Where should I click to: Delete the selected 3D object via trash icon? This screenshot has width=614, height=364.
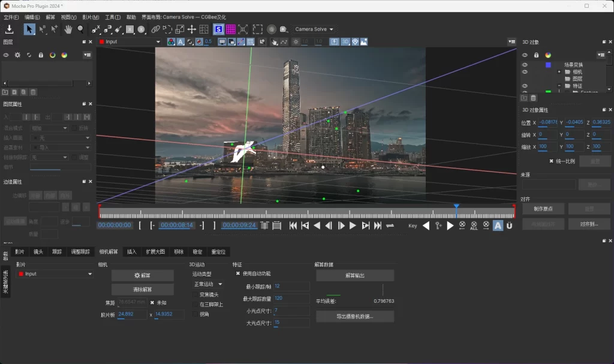(533, 98)
